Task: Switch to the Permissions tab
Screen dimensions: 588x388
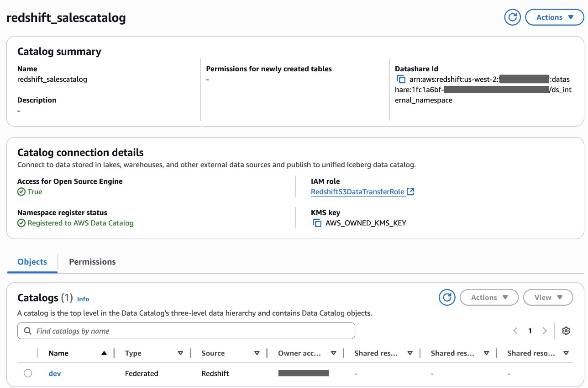Action: pyautogui.click(x=92, y=262)
